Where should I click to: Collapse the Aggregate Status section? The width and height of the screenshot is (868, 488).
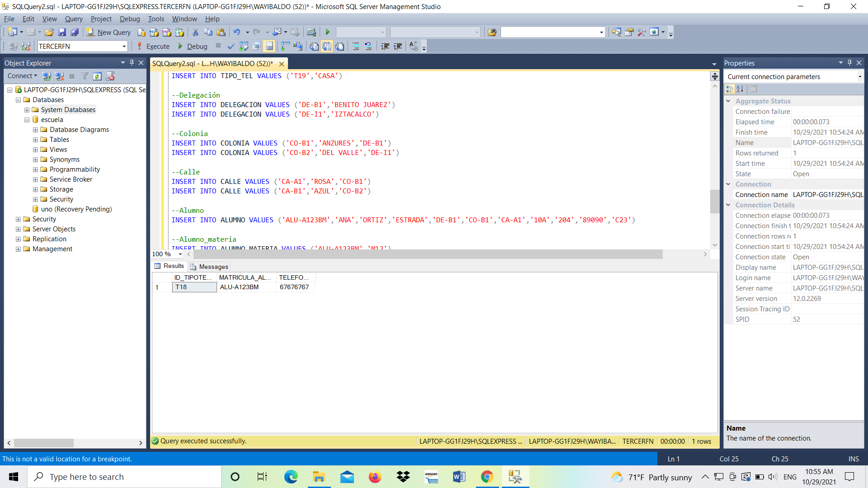(x=728, y=101)
